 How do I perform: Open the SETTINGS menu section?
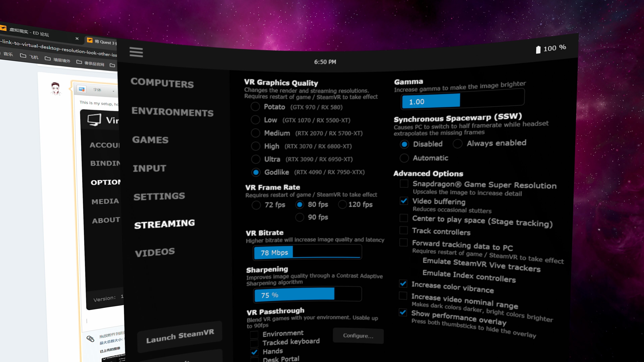pyautogui.click(x=159, y=197)
